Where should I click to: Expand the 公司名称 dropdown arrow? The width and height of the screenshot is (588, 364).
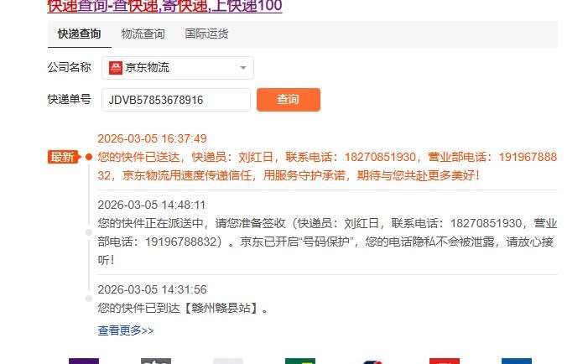242,68
